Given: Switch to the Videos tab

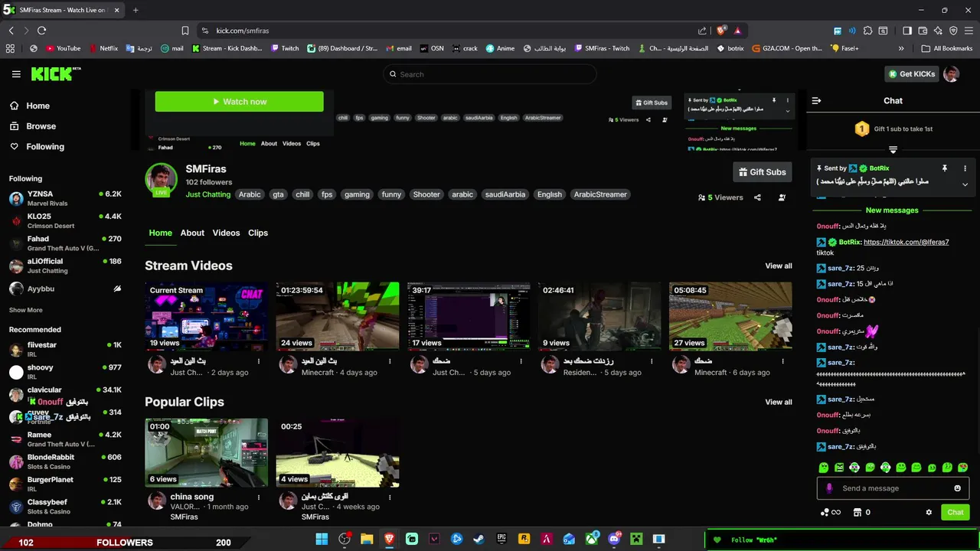Looking at the screenshot, I should [x=226, y=233].
